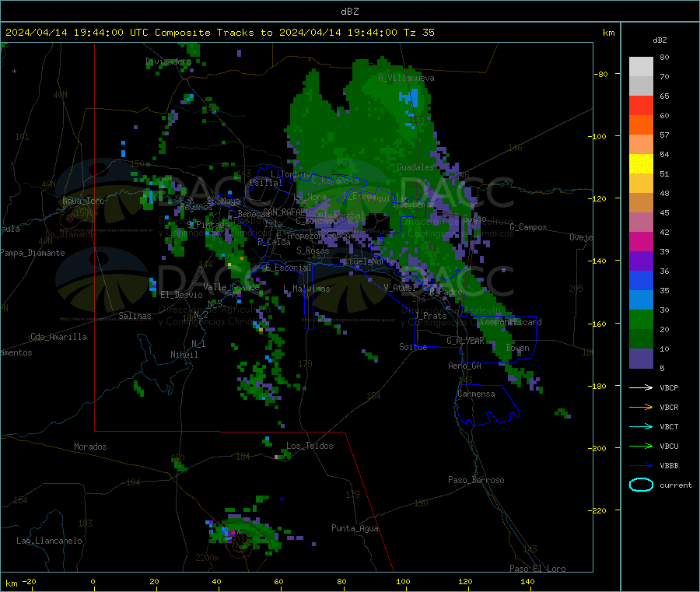Click the 'Punta_Agua' map label
The image size is (700, 592).
click(355, 528)
